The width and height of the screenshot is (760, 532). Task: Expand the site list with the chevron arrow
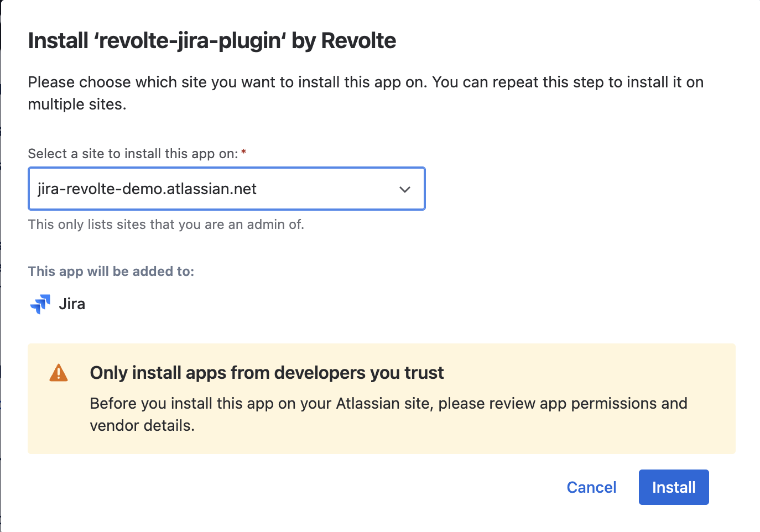pos(405,189)
